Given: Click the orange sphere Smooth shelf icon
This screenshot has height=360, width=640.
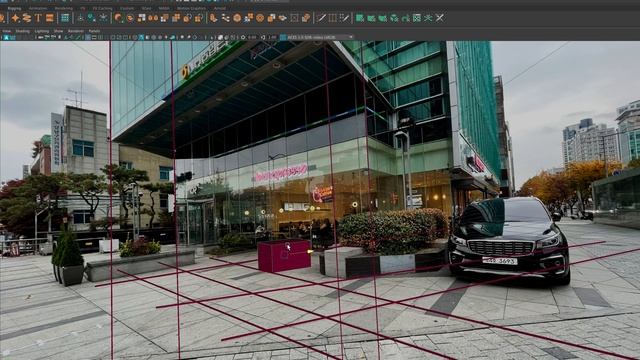Looking at the screenshot, I should pyautogui.click(x=237, y=18).
